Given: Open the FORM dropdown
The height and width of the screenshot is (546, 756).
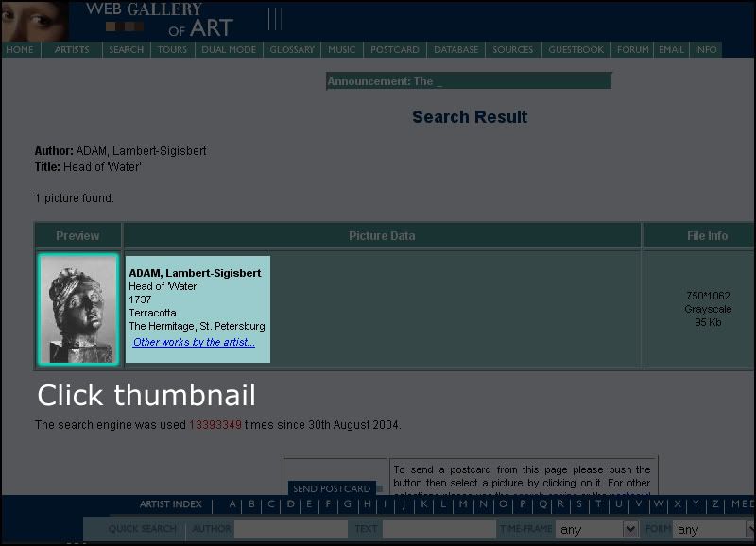Looking at the screenshot, I should click(x=714, y=529).
